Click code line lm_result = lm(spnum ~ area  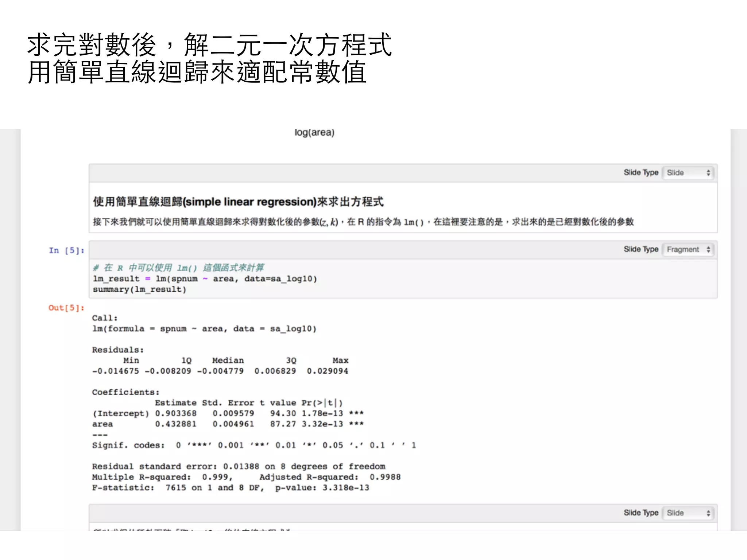(x=205, y=279)
